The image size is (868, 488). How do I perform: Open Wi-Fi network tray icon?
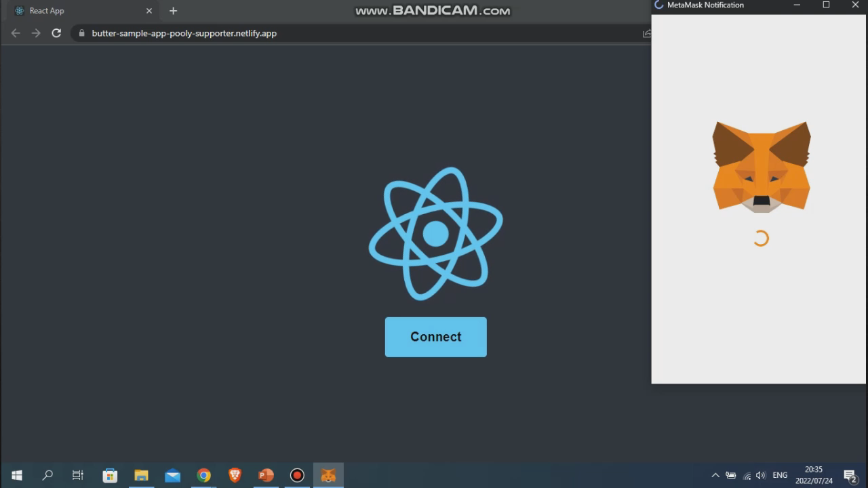pyautogui.click(x=747, y=476)
